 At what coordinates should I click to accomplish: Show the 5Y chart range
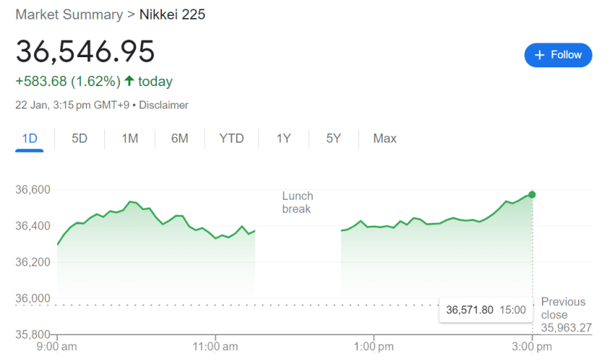pyautogui.click(x=334, y=138)
